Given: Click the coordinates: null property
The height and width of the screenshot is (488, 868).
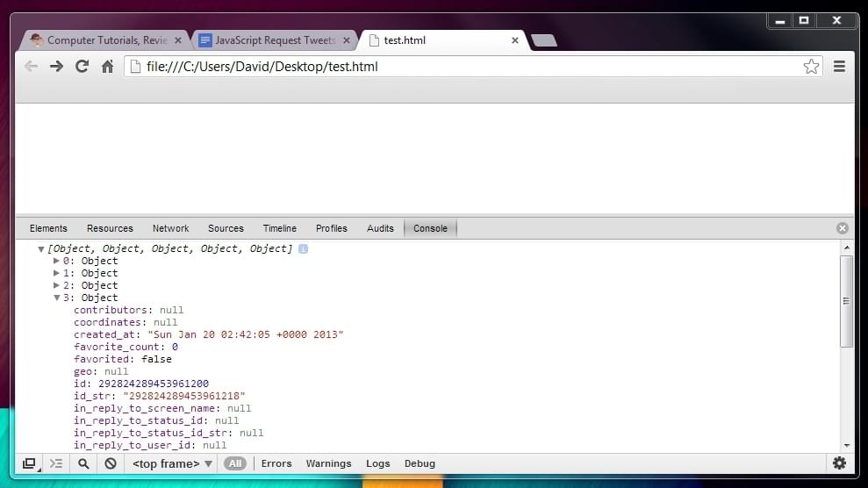Looking at the screenshot, I should tap(126, 322).
